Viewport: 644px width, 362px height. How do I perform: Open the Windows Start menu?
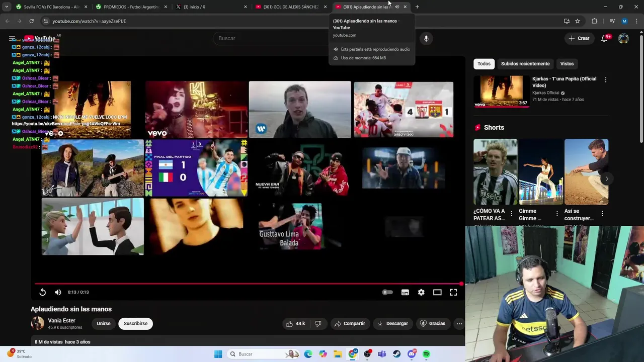[x=218, y=354]
